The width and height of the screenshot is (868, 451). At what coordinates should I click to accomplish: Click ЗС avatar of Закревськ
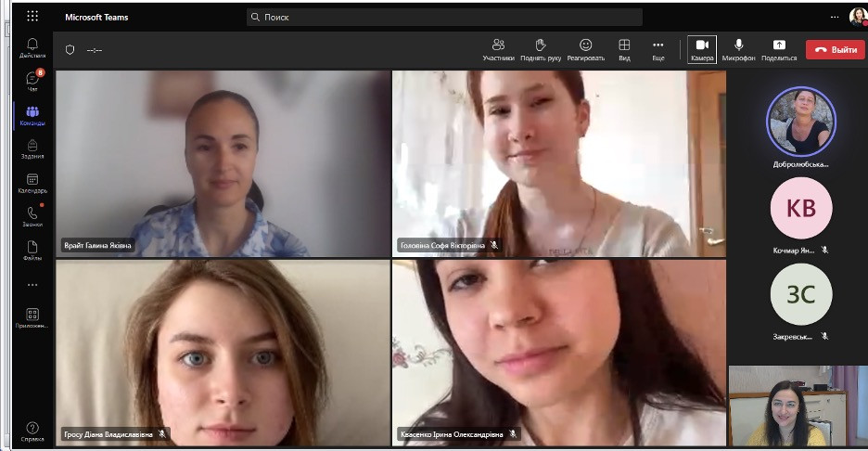[801, 294]
